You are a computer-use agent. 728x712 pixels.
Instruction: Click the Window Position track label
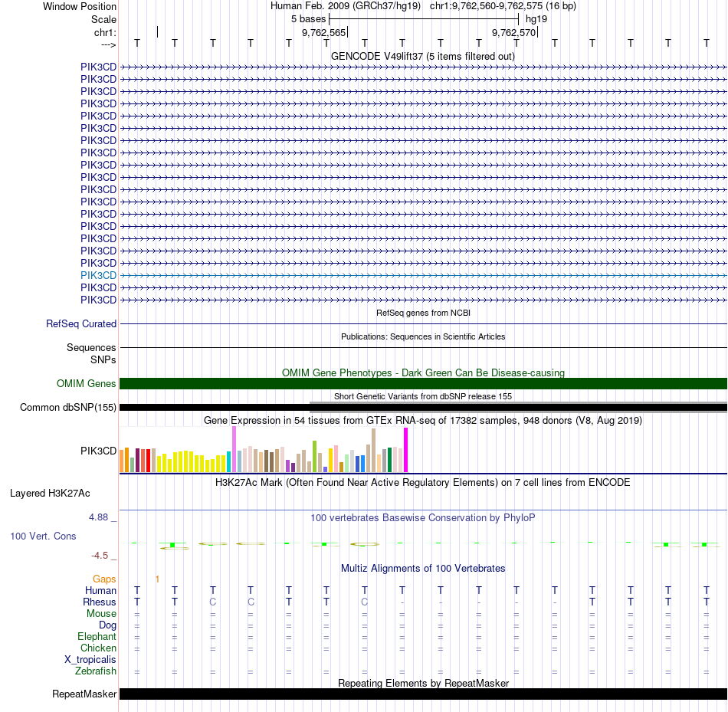[80, 6]
